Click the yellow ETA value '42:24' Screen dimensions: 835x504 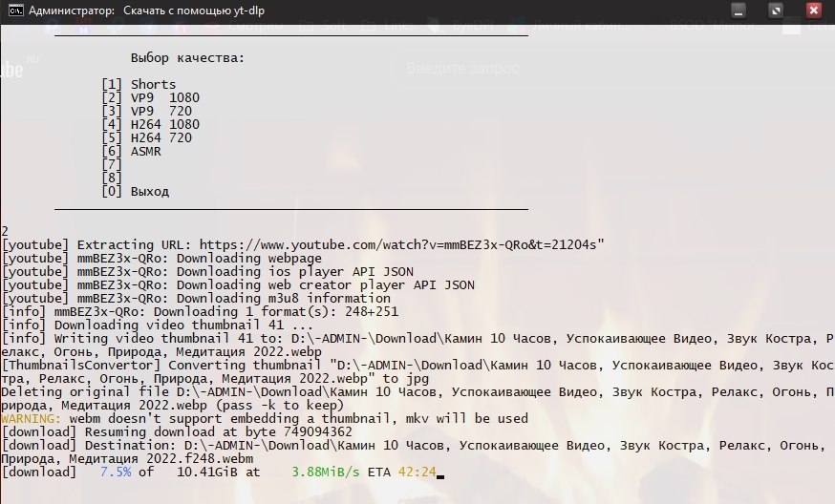point(417,472)
